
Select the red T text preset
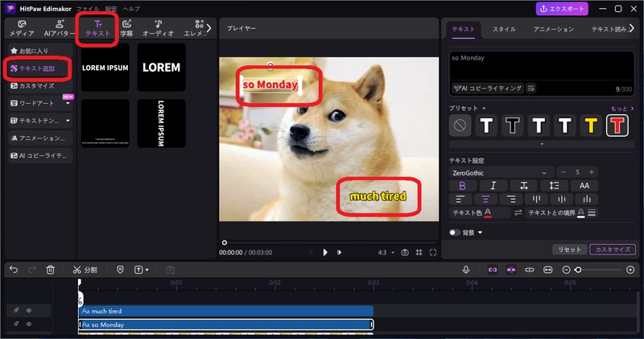tap(617, 126)
